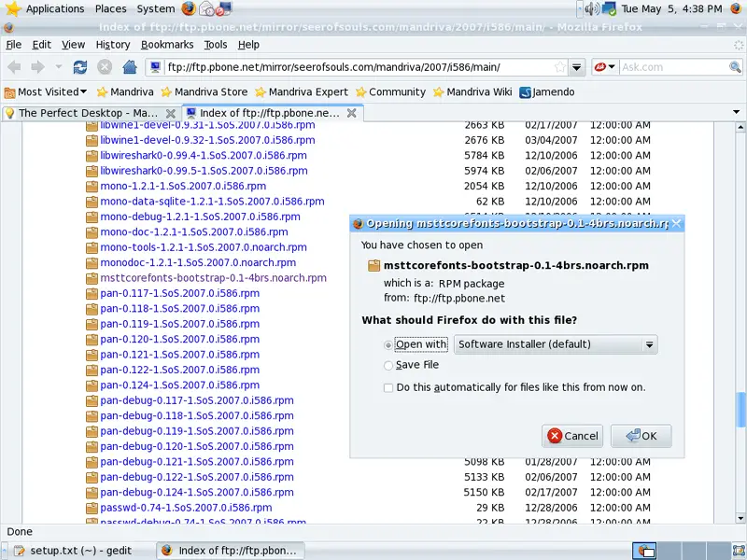Click package icon beside mono-doc-1.2.1-1 rpm
The height and width of the screenshot is (560, 747).
click(x=92, y=232)
